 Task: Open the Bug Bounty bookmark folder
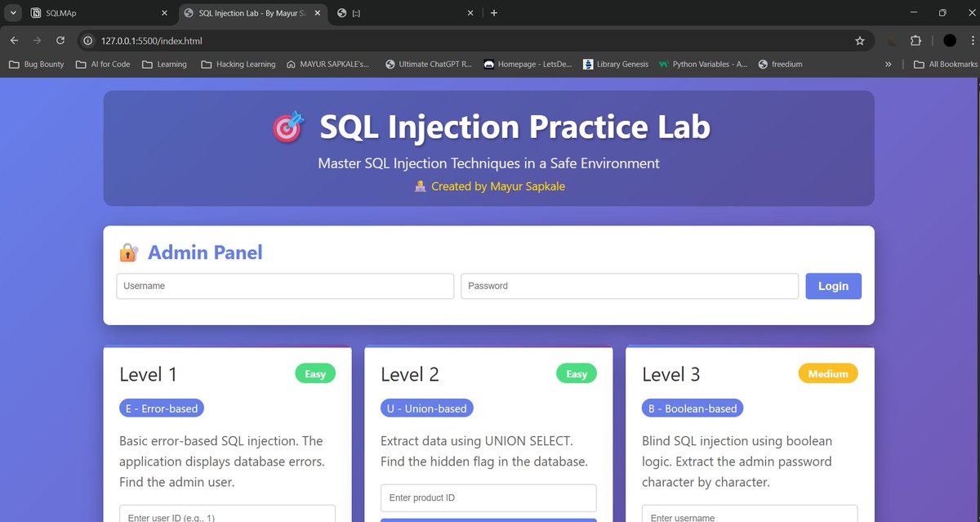(x=36, y=64)
